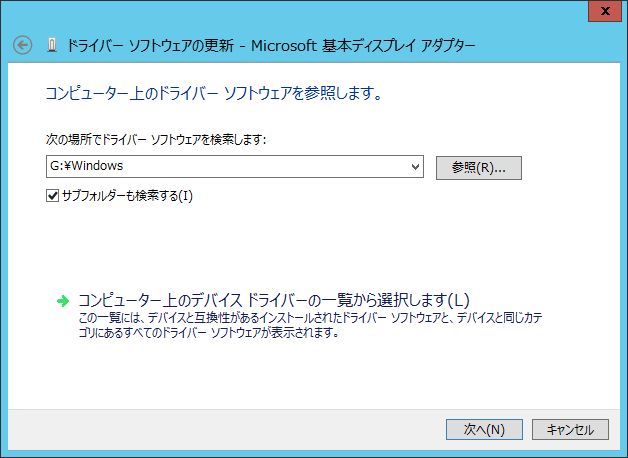Close the driver update dialog with the red X
The image size is (628, 458).
point(605,11)
